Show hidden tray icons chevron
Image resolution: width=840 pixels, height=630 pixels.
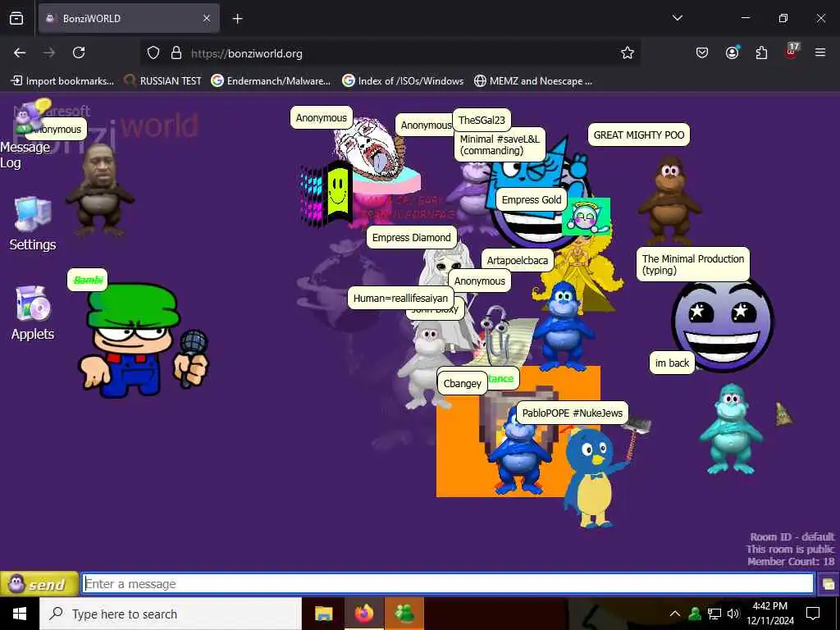click(x=675, y=614)
